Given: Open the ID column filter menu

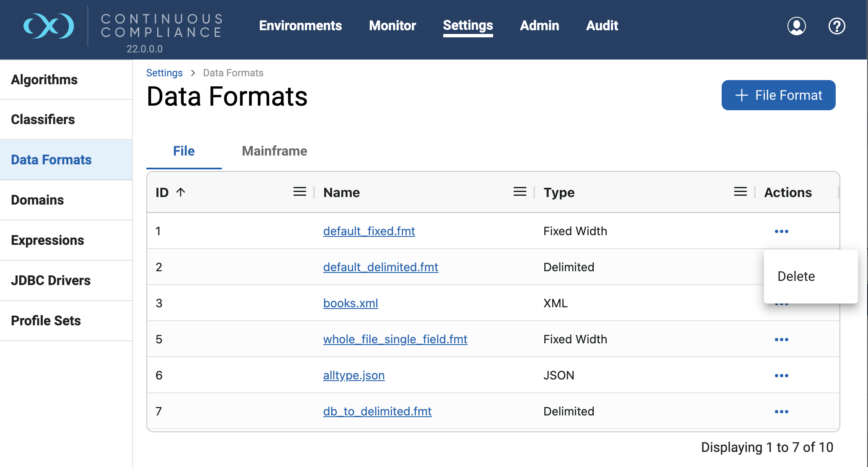Looking at the screenshot, I should 299,192.
